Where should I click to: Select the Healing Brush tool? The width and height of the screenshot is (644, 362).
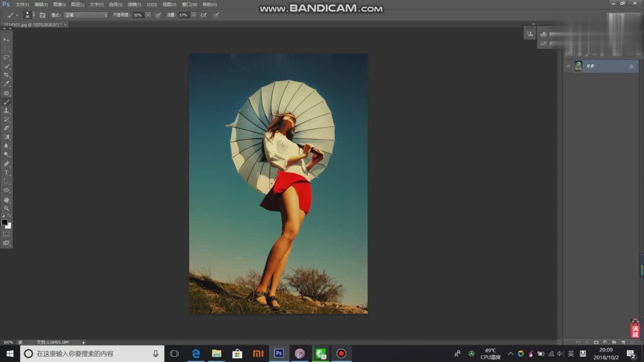pyautogui.click(x=7, y=94)
